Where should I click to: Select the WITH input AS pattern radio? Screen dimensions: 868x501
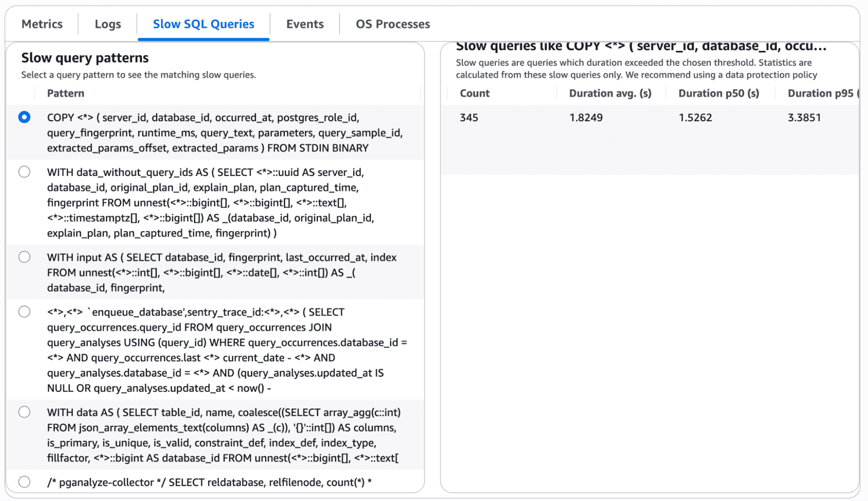(24, 257)
